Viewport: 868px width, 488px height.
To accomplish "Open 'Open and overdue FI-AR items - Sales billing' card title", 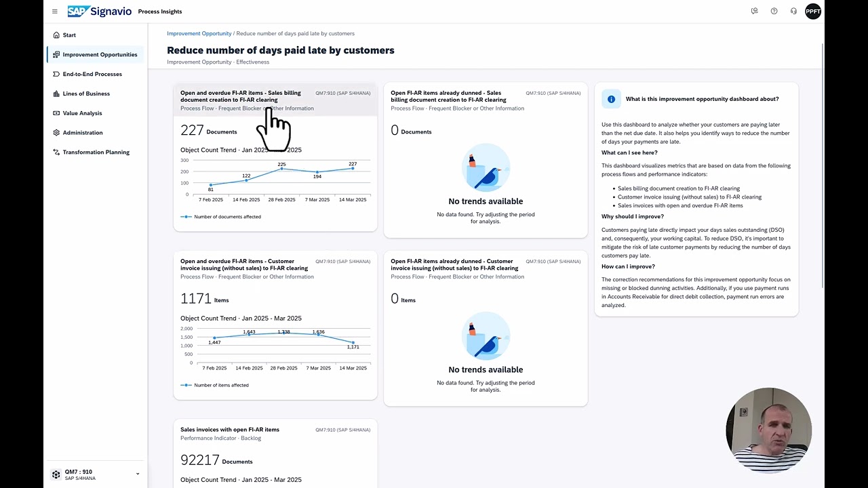I will coord(241,96).
